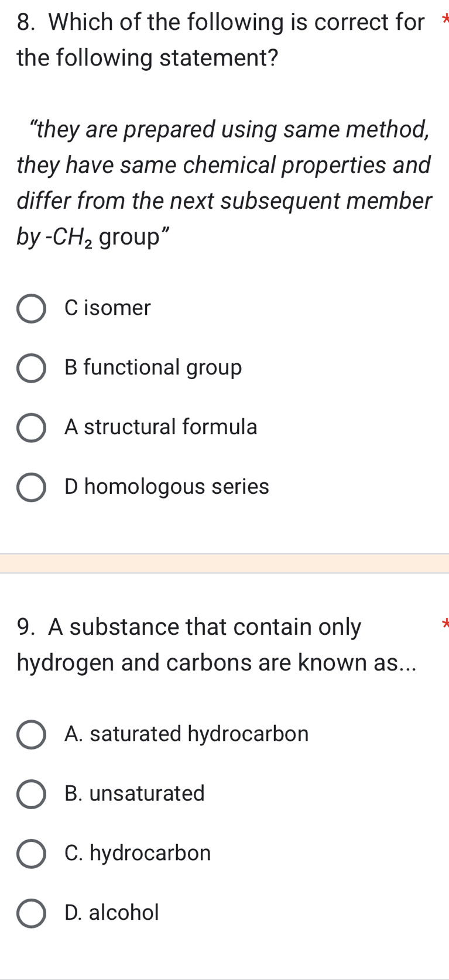The width and height of the screenshot is (449, 980).
Task: Choose "D. alcohol" for question 9
Action: pos(32,913)
